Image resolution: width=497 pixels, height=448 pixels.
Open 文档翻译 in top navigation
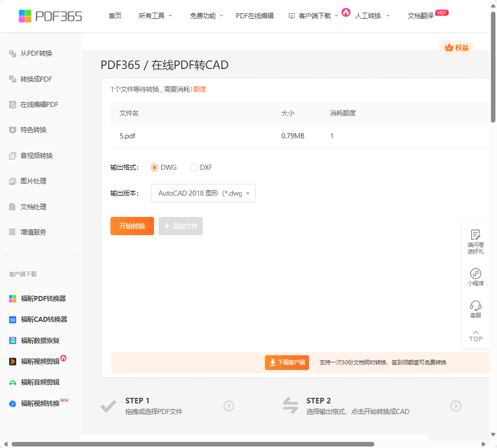click(420, 16)
